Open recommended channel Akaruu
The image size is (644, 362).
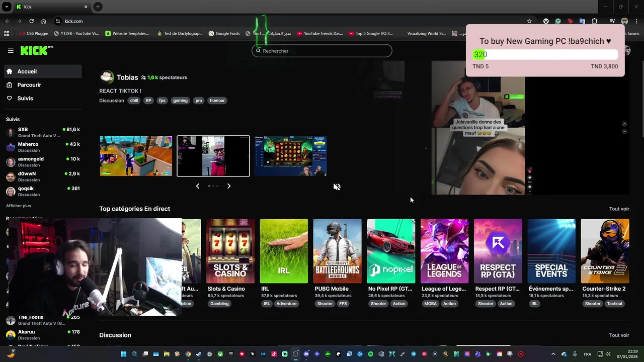coord(43,334)
